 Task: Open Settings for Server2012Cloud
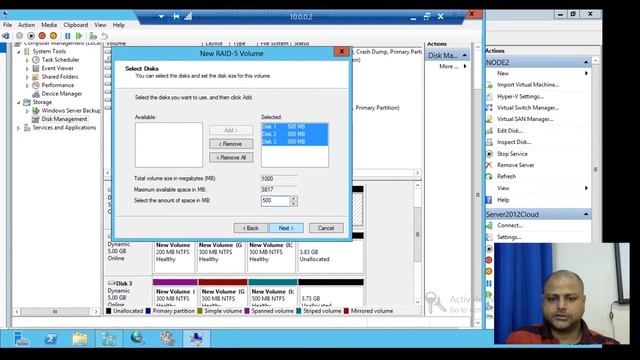pyautogui.click(x=509, y=237)
